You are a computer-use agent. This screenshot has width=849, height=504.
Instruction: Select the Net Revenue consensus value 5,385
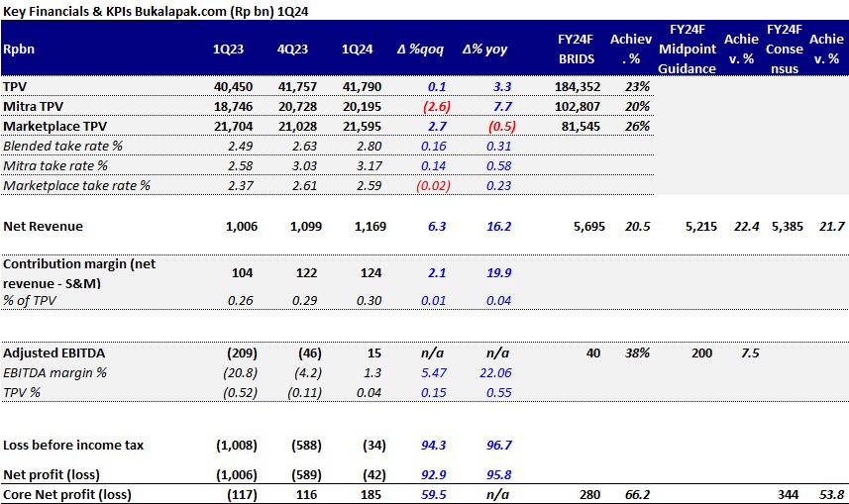(x=788, y=227)
